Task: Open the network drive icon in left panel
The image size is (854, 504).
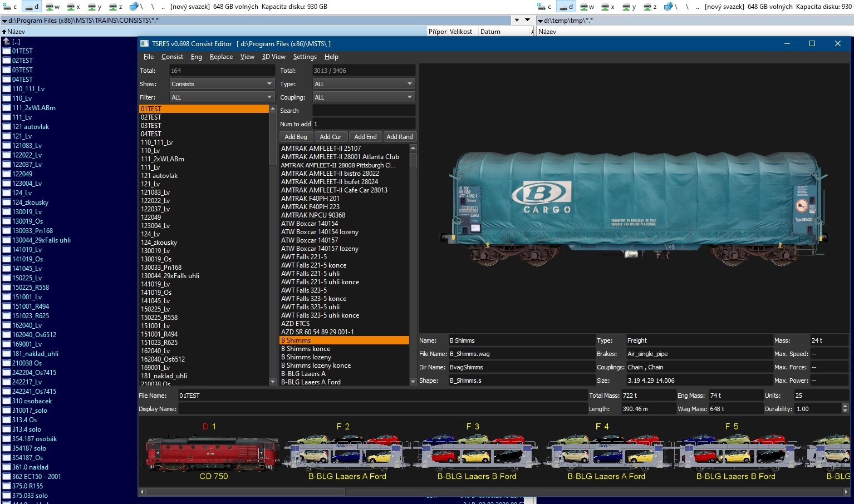Action: (134, 7)
